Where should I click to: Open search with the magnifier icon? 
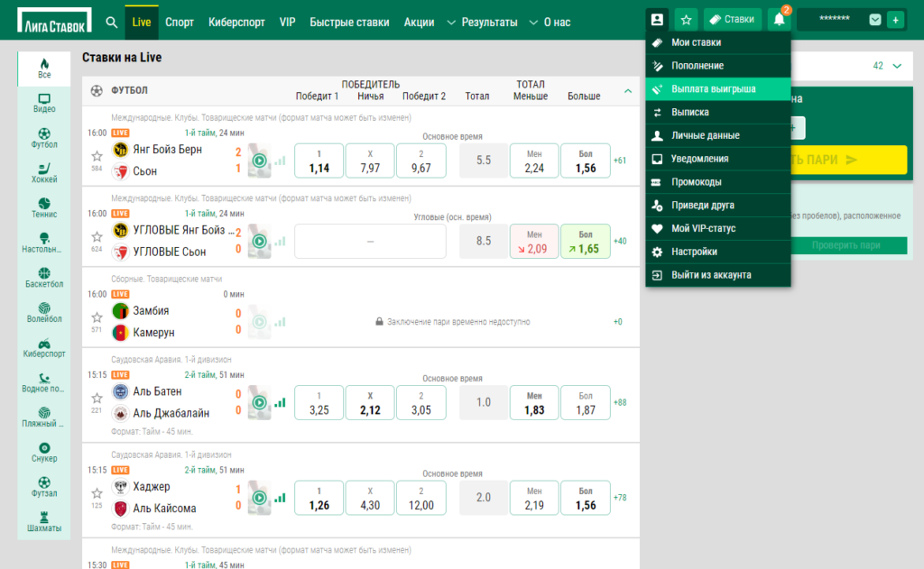click(x=111, y=23)
